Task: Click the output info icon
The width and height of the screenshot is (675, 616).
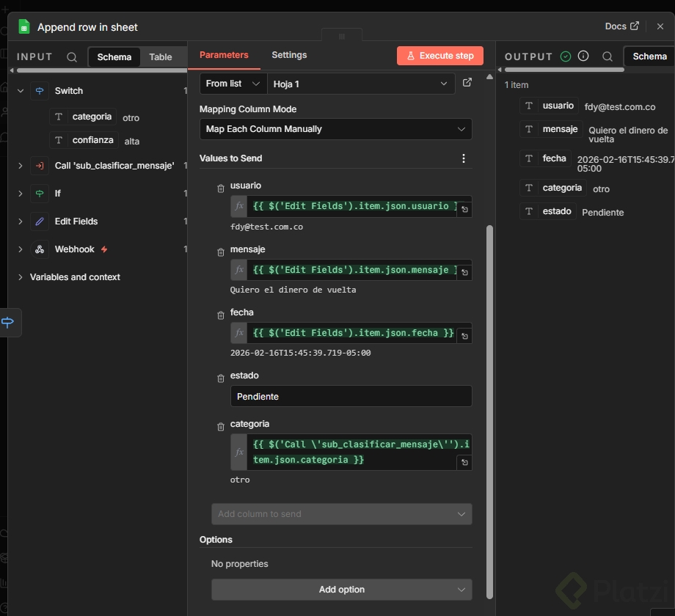Action: (584, 56)
